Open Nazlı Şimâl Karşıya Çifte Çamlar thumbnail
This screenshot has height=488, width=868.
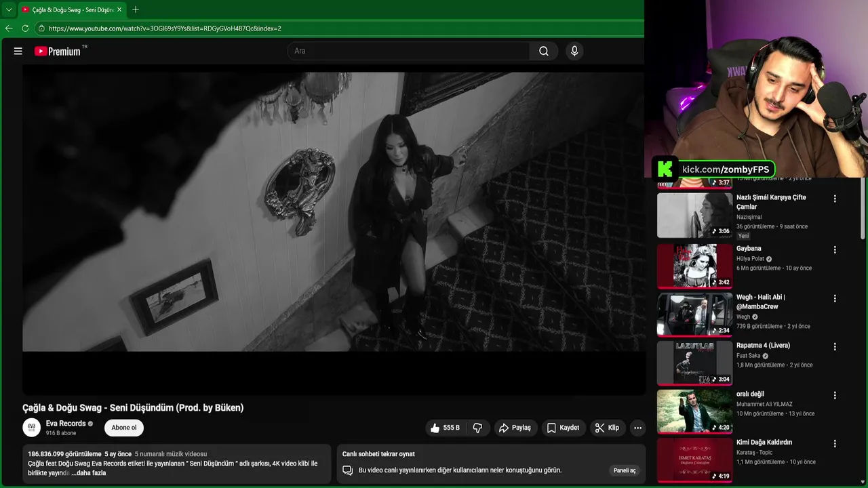[x=694, y=215]
